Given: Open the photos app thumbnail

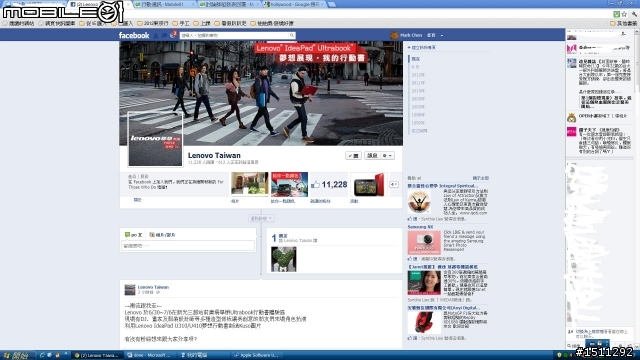Looking at the screenshot, I should [x=249, y=184].
